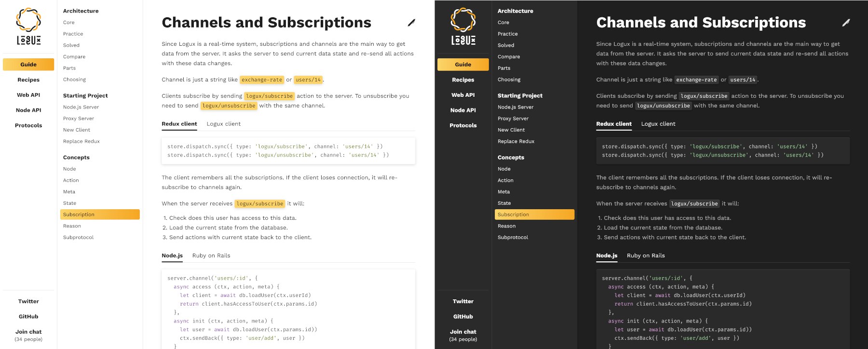The height and width of the screenshot is (349, 868).
Task: Click the edit pencil icon on dark page
Action: [846, 23]
